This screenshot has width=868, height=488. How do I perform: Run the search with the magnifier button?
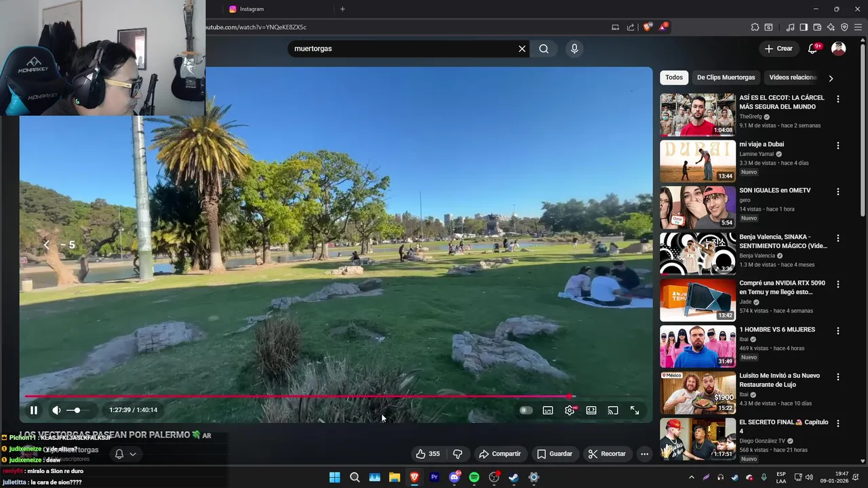tap(544, 49)
